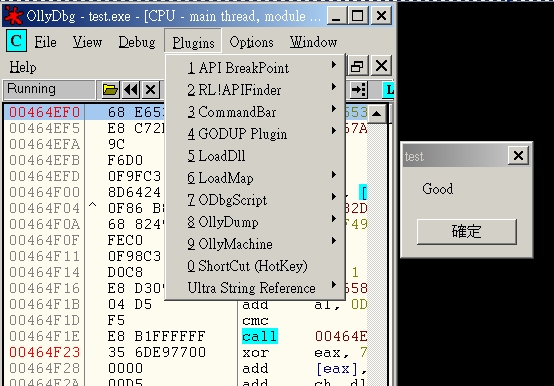Click the Good message text in dialog
This screenshot has height=386, width=554.
pos(437,189)
